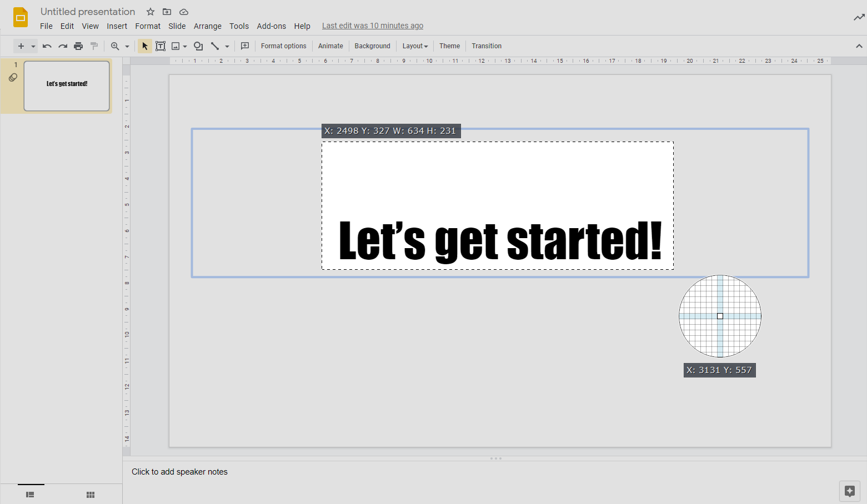The image size is (867, 504).
Task: Select the shape tool icon
Action: (x=198, y=46)
